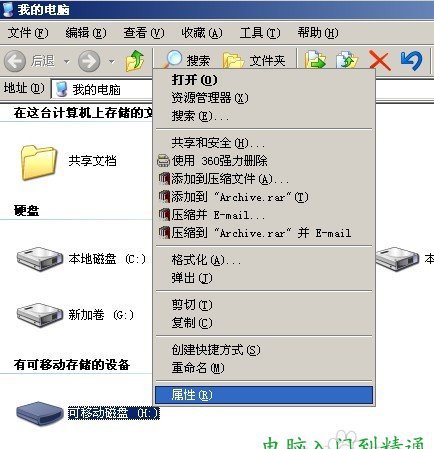The height and width of the screenshot is (449, 434).
Task: Click the address bar showing 我的电脑
Action: (102, 89)
